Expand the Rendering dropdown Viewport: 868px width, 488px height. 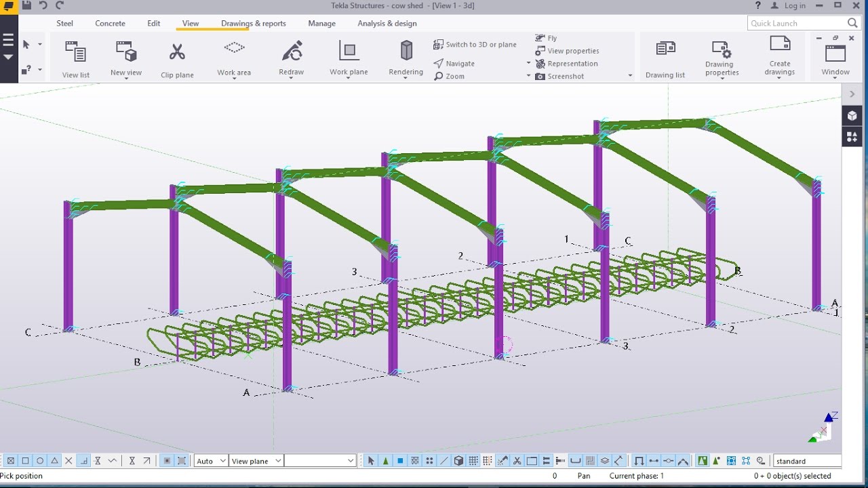pos(406,77)
